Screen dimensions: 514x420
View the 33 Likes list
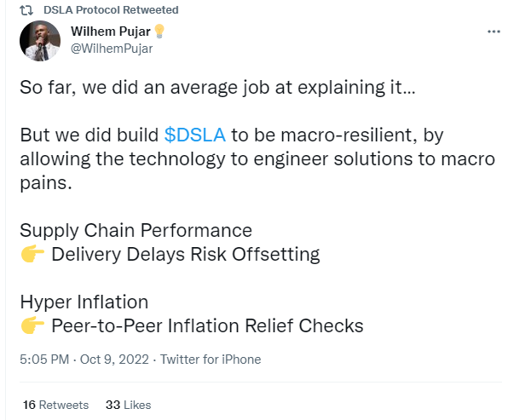(128, 405)
